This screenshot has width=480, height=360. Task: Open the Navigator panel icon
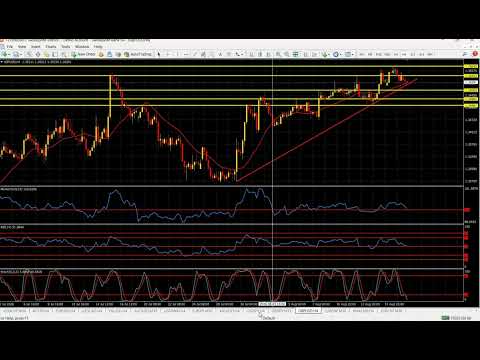point(46,54)
